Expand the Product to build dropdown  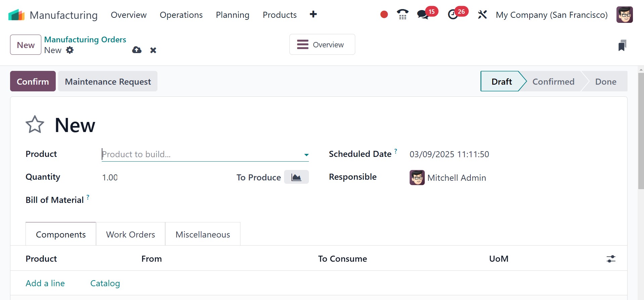coord(306,155)
